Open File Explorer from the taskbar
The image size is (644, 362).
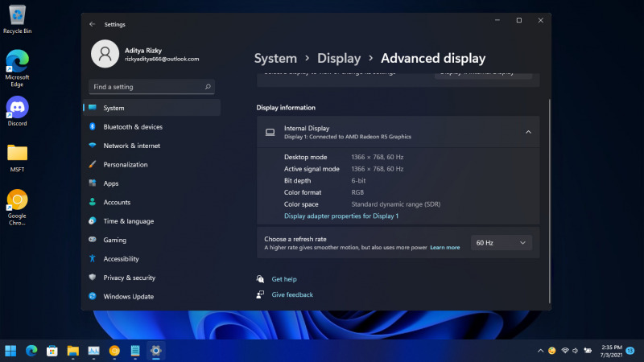(x=72, y=351)
